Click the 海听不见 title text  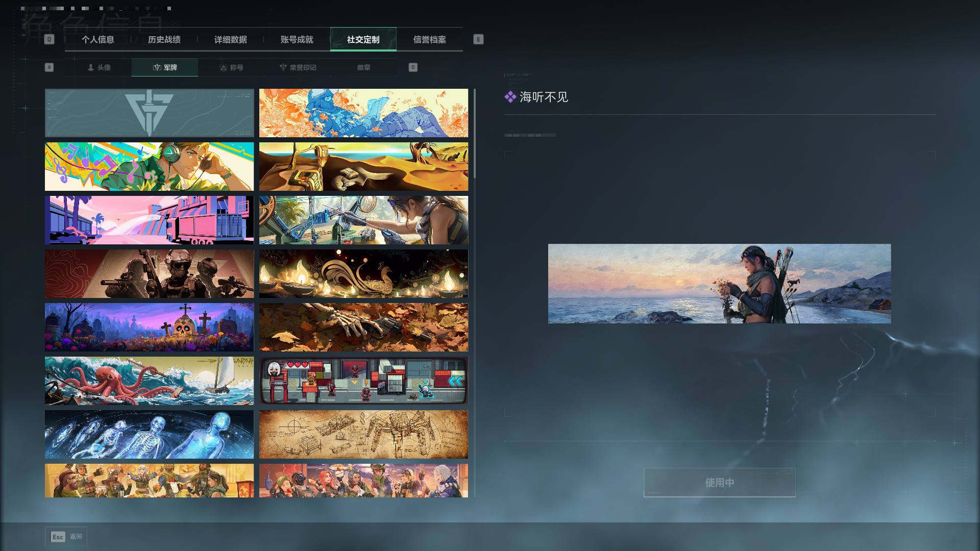tap(544, 97)
